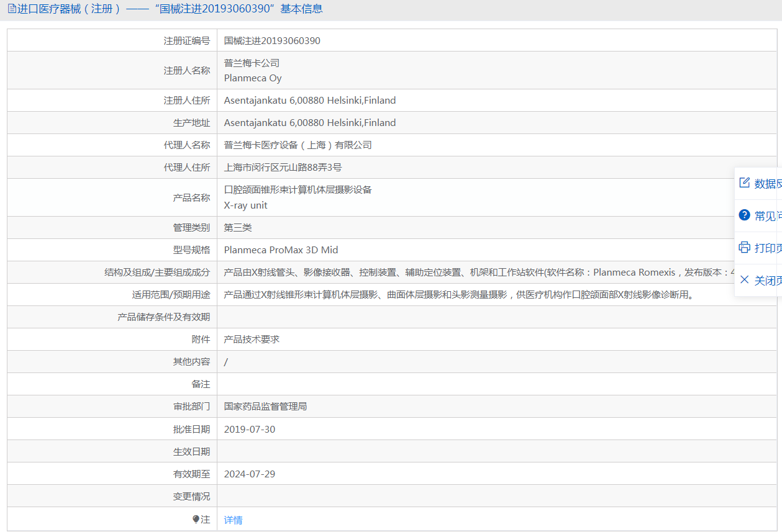Click the 第三类 management category value

(x=238, y=228)
